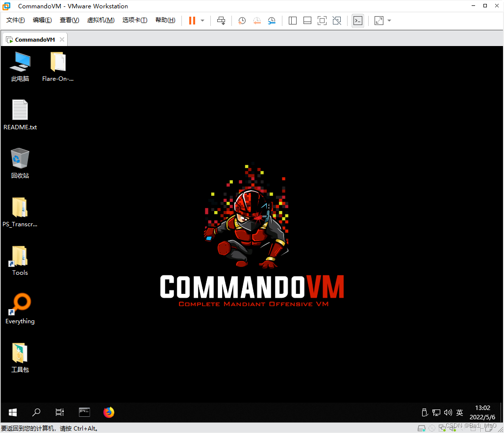This screenshot has width=504, height=433.
Task: Minimize the VMware Workstation window
Action: pos(473,6)
